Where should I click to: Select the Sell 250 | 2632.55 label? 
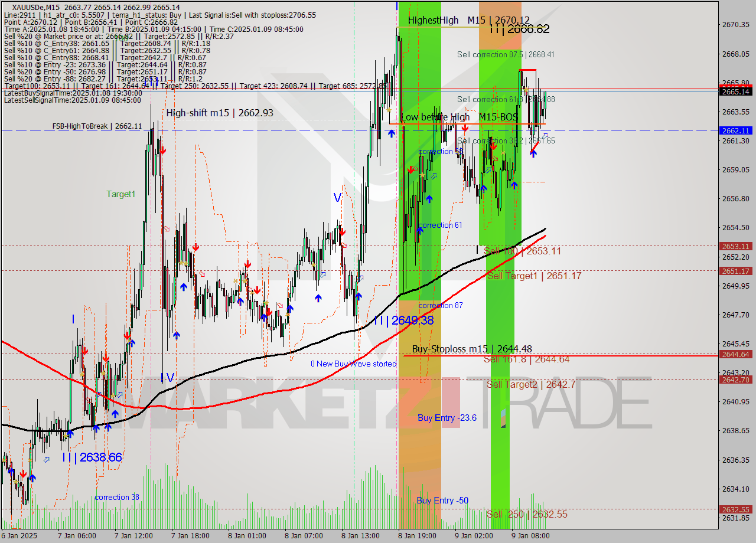[527, 514]
